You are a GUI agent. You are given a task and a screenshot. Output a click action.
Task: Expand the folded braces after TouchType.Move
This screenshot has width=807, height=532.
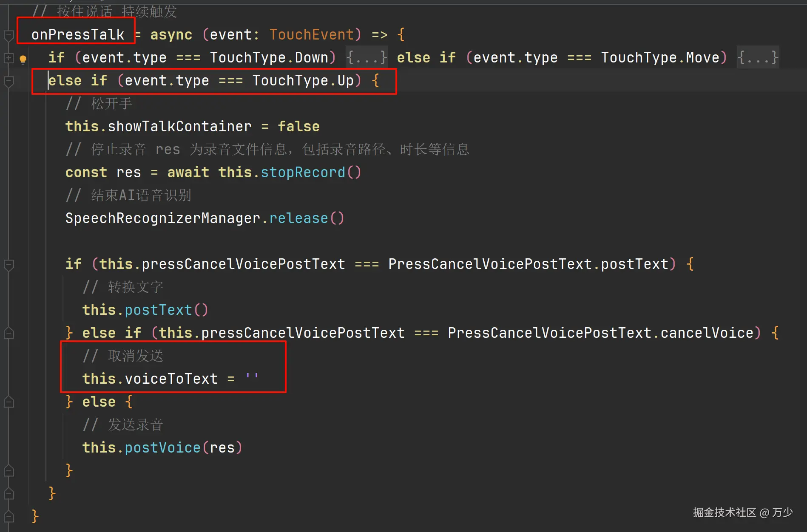click(757, 57)
